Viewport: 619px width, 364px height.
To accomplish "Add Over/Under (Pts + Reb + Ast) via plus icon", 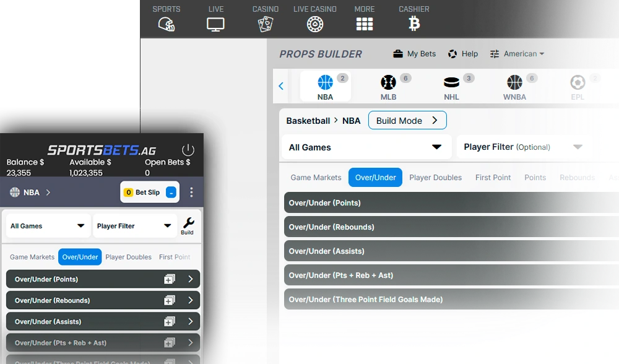I will coord(170,343).
